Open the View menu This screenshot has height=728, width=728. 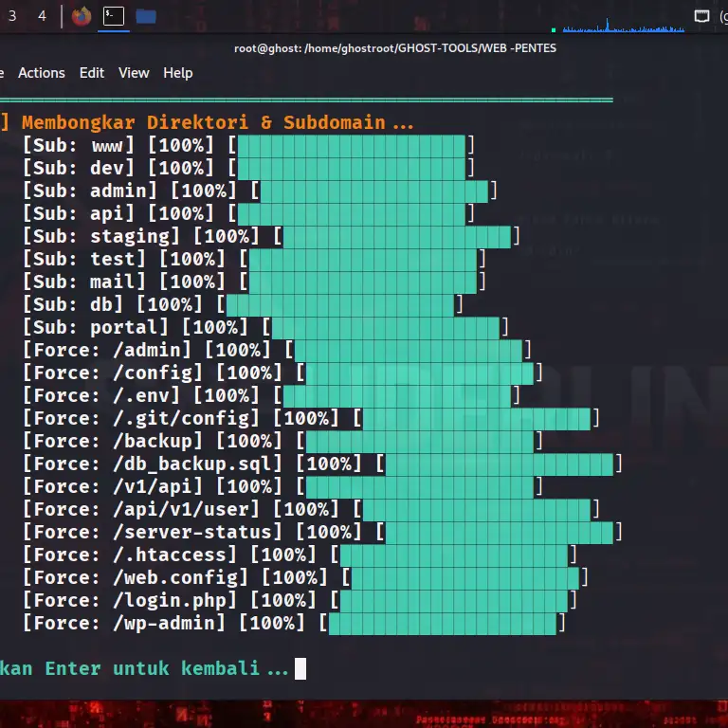[x=134, y=73]
